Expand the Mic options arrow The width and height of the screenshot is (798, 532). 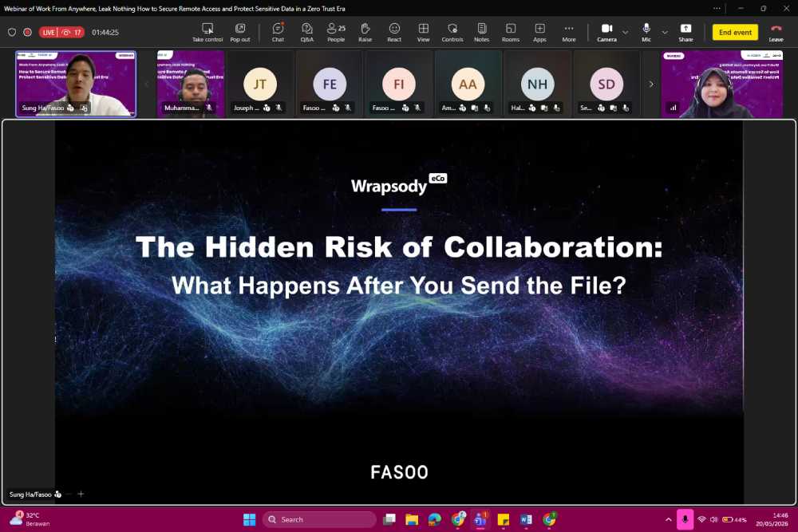[665, 33]
